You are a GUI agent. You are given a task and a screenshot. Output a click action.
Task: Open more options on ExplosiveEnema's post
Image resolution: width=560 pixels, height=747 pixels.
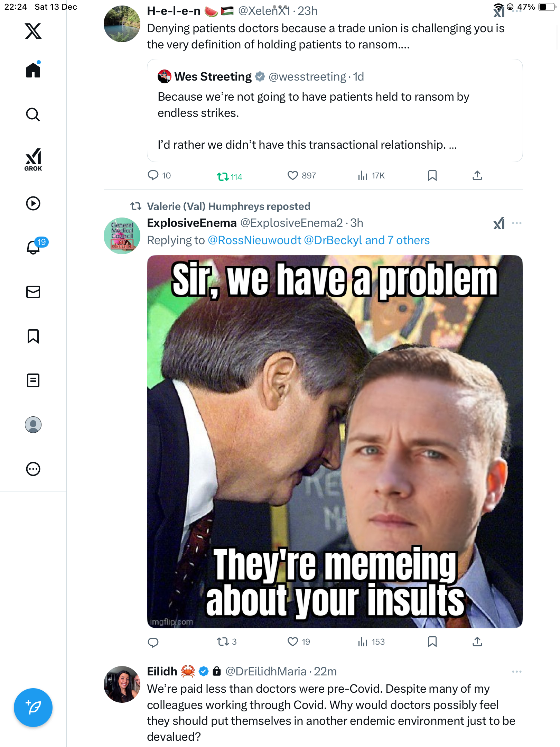coord(517,223)
